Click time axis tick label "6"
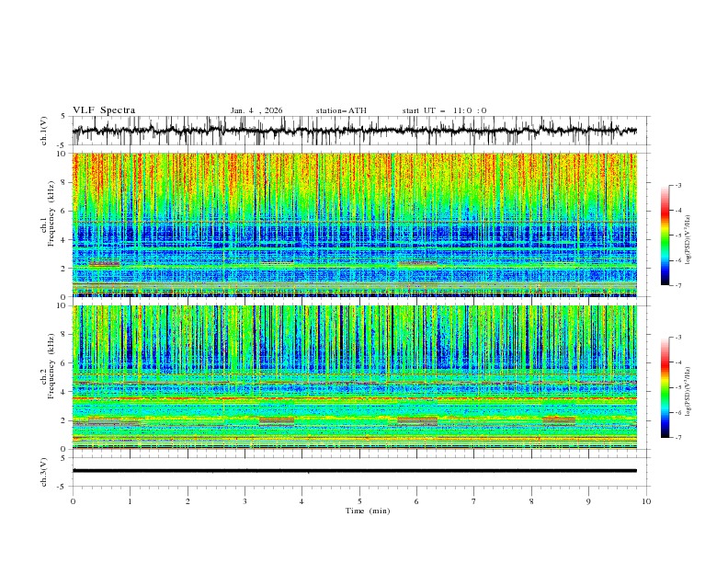The height and width of the screenshot is (563, 728). coord(417,501)
